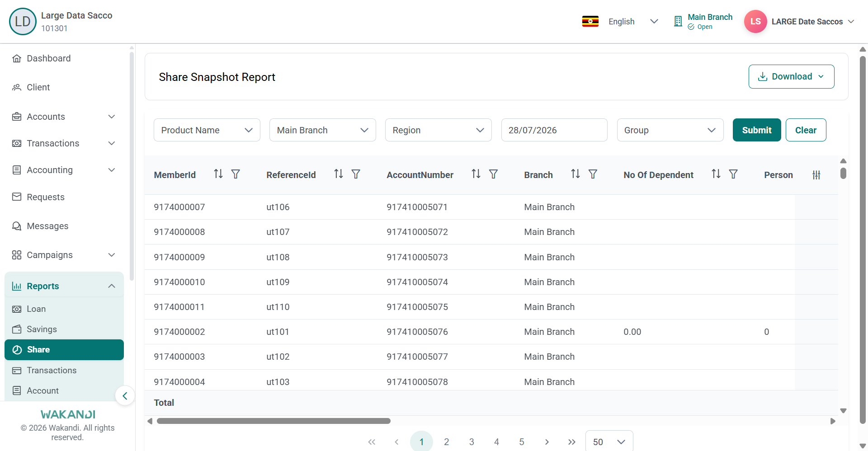868x451 pixels.
Task: Click the table vertical scrollbar thumb
Action: (843, 173)
